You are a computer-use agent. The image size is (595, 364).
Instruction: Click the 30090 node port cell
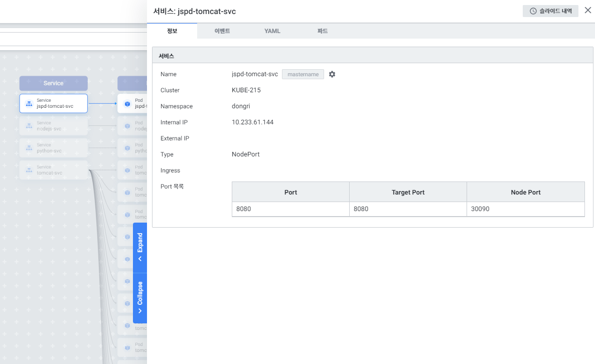coord(525,209)
